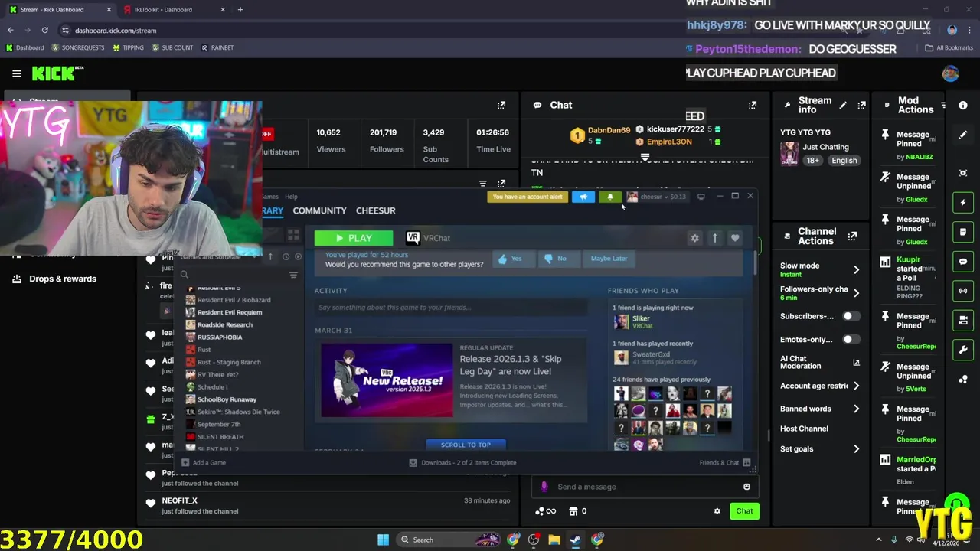Open activity feed filter icon
Viewport: 980px width, 551px height.
tap(483, 184)
